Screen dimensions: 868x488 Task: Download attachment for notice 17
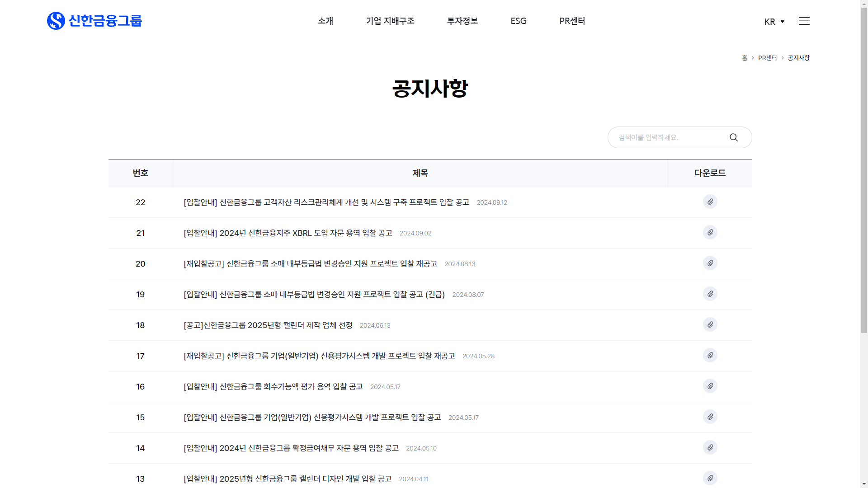tap(710, 356)
